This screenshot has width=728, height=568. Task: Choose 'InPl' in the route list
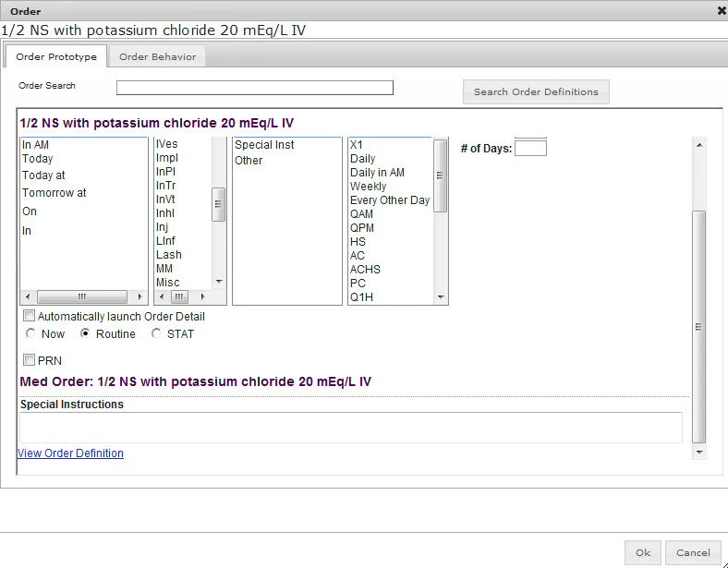(x=165, y=172)
